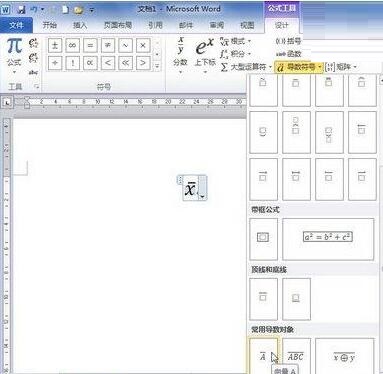
Task: Insert the greater-than > symbol
Action: (x=143, y=63)
